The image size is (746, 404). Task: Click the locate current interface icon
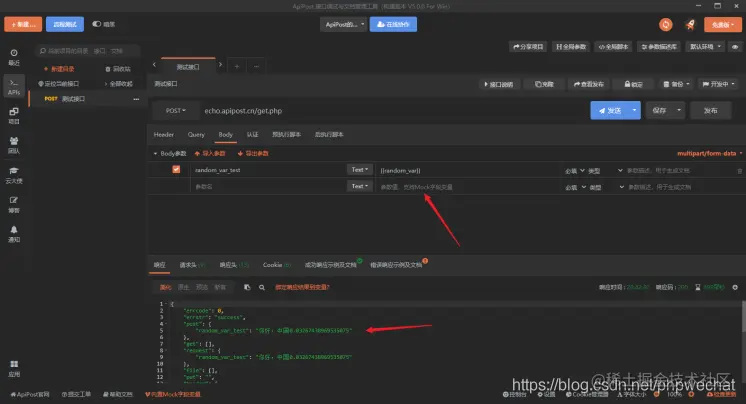[59, 84]
